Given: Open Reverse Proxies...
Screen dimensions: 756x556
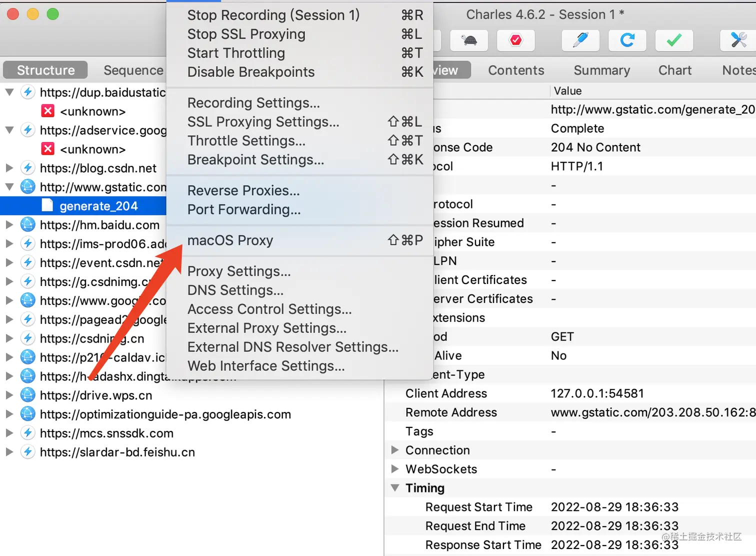Looking at the screenshot, I should coord(300,190).
